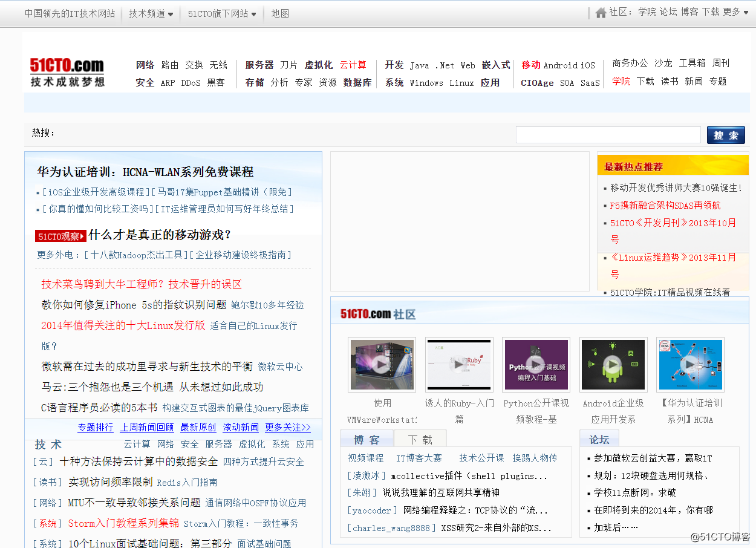Viewport: 756px width, 548px height.
Task: Open 51CTO.com 社区 header logo
Action: [x=378, y=314]
